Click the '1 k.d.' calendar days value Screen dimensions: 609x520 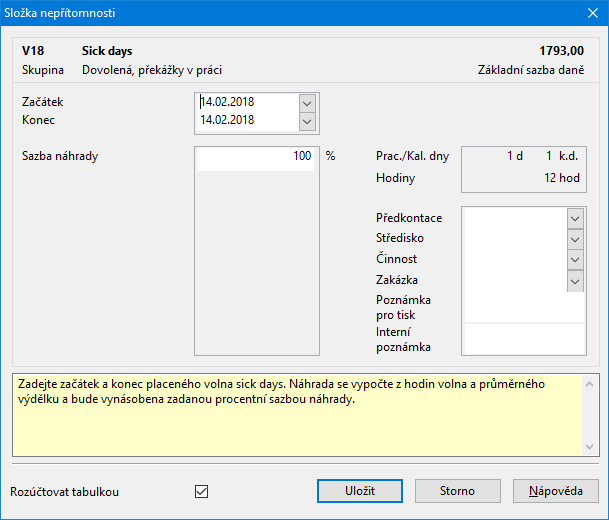(x=562, y=156)
